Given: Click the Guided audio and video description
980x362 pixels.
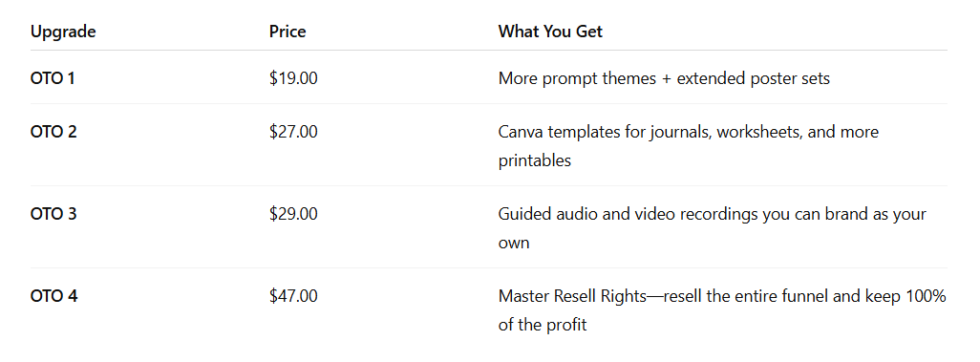Looking at the screenshot, I should tap(712, 228).
